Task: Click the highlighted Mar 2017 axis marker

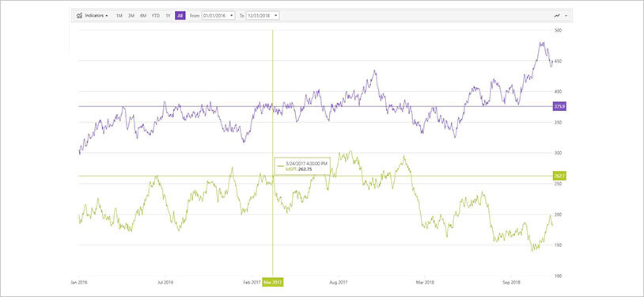Action: click(x=273, y=282)
